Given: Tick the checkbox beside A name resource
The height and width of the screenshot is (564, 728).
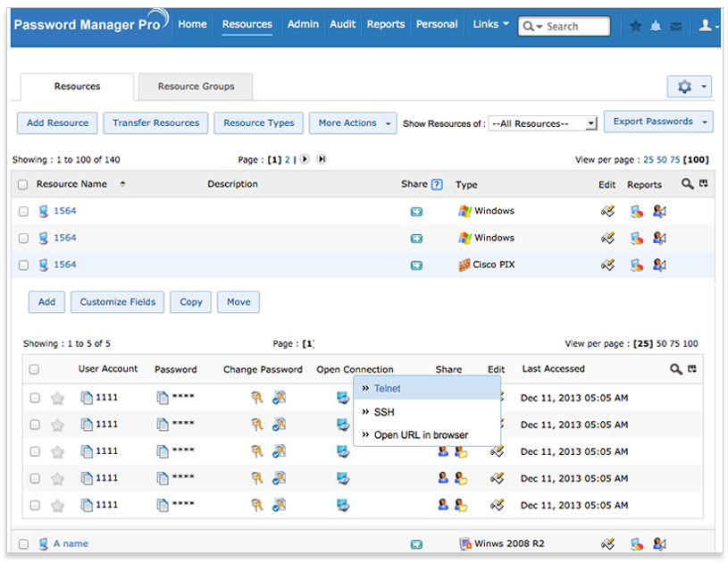Looking at the screenshot, I should point(23,543).
